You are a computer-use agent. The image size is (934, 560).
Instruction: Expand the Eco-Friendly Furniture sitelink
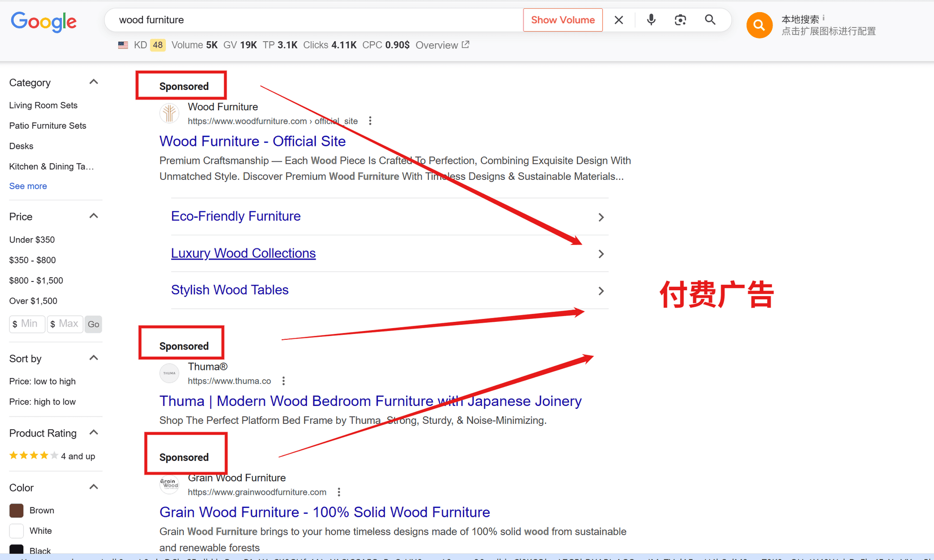pos(601,217)
